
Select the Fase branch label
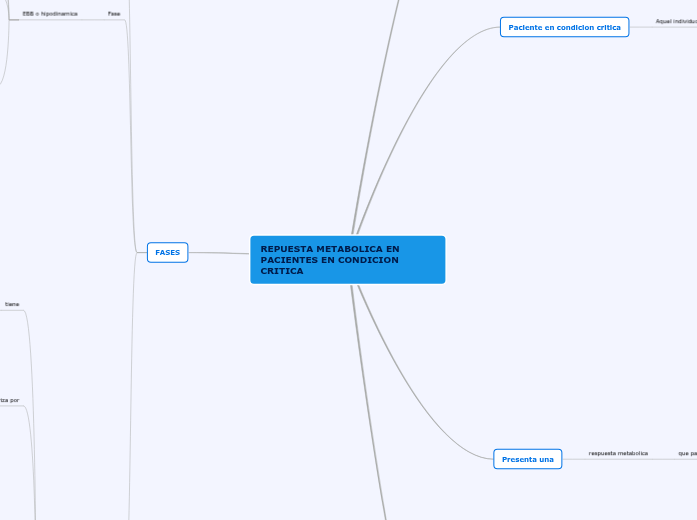[114, 14]
